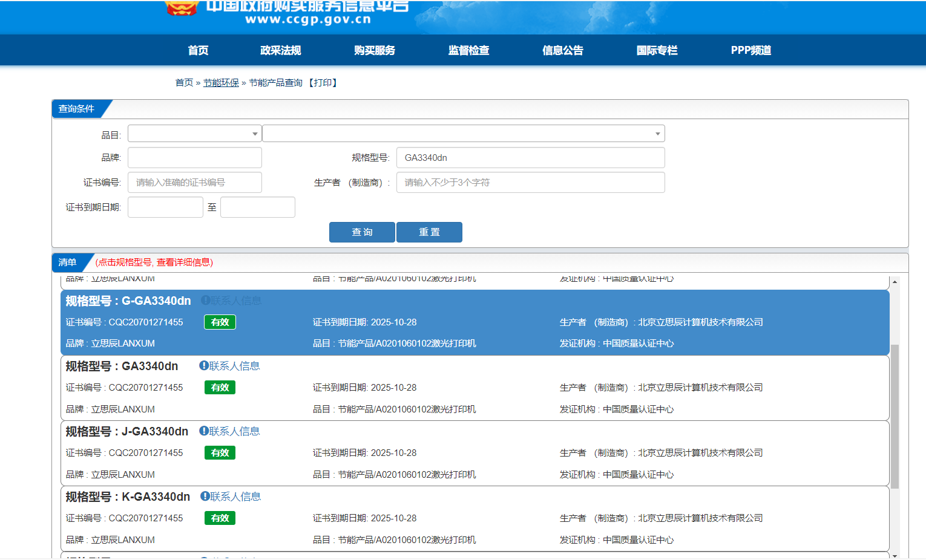926x560 pixels.
Task: Click 证书到期日期 2025-10-28 in J-GA3340dn row
Action: tap(364, 453)
